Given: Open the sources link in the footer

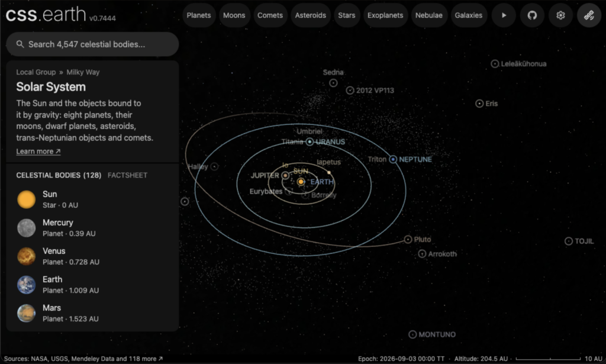Looking at the screenshot, I should 83,359.
